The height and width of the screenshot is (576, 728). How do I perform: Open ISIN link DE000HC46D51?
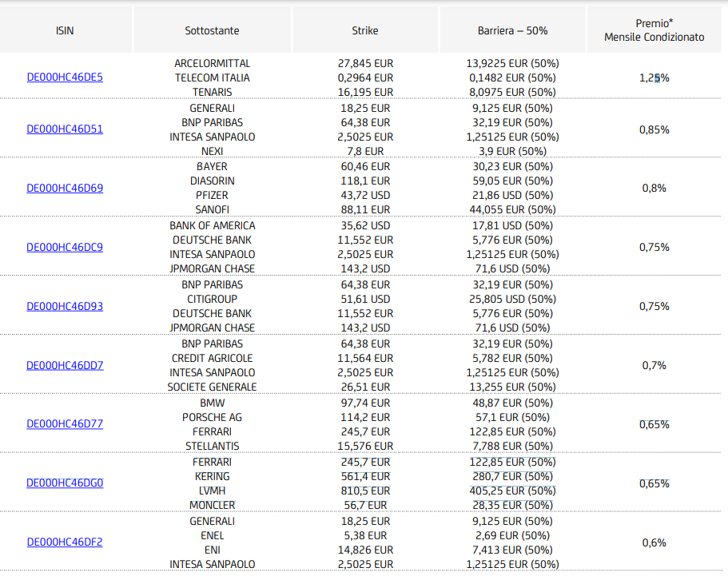(x=65, y=129)
